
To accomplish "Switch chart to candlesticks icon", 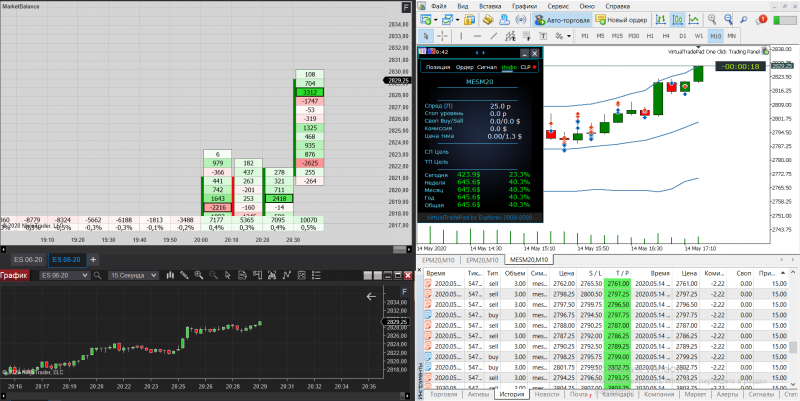I will (678, 20).
